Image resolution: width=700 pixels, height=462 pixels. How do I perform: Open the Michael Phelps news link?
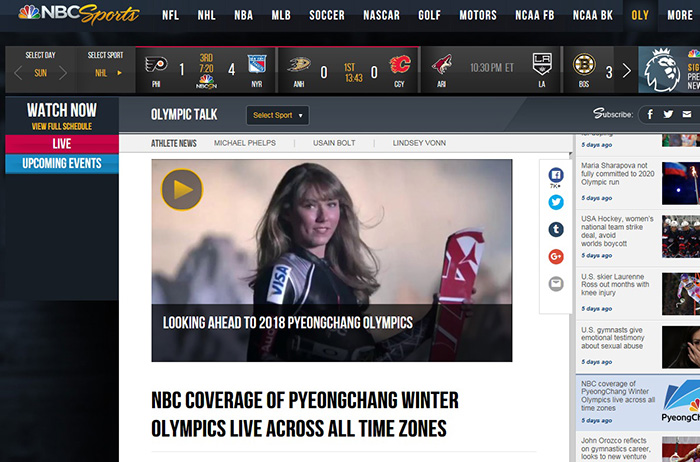pyautogui.click(x=245, y=143)
